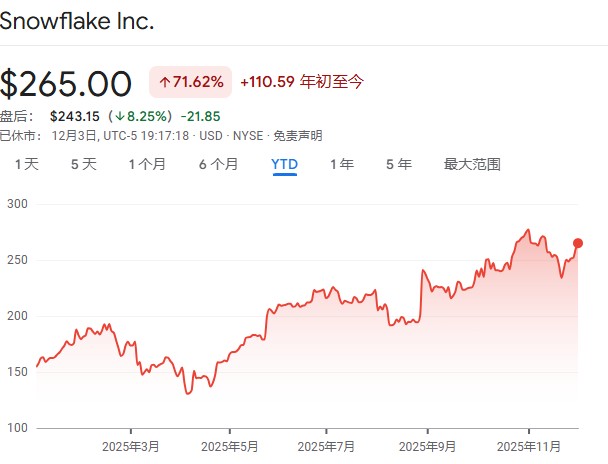Click the green down-arrow 8.25% change
The image size is (608, 464).
(x=143, y=116)
